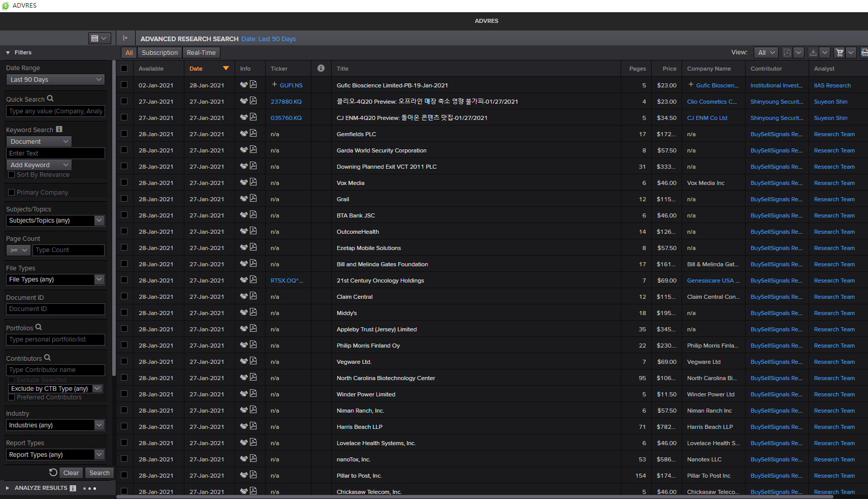Sort by the Price column header
868x499 pixels.
[x=669, y=69]
